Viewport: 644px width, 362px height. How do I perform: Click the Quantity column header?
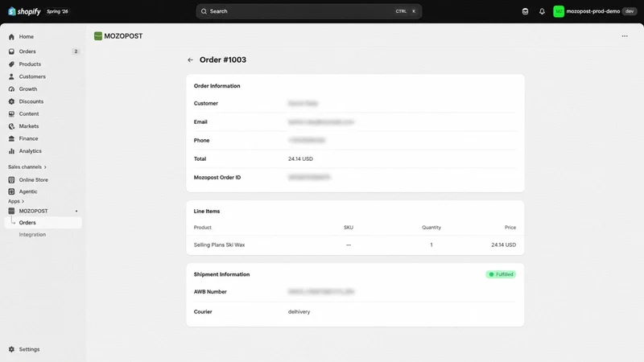coord(431,228)
